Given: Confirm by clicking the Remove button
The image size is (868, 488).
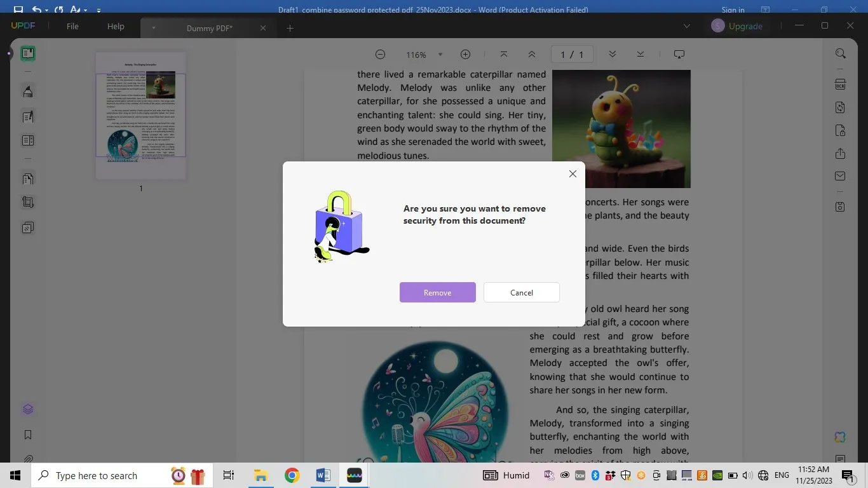Looking at the screenshot, I should coord(437,292).
